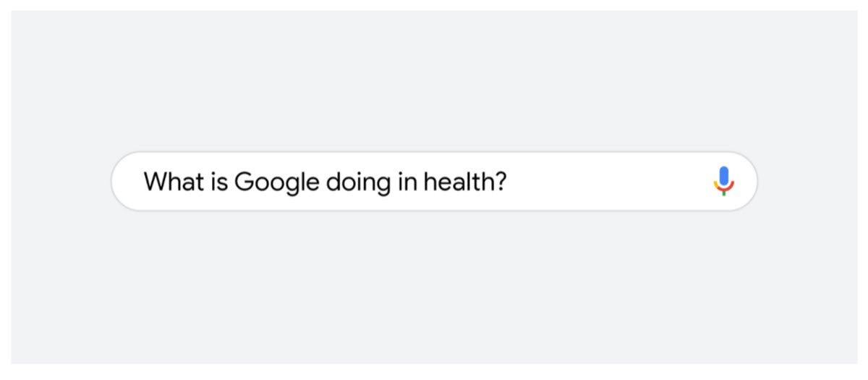Click the space between "Google" and "doing"

tap(323, 181)
